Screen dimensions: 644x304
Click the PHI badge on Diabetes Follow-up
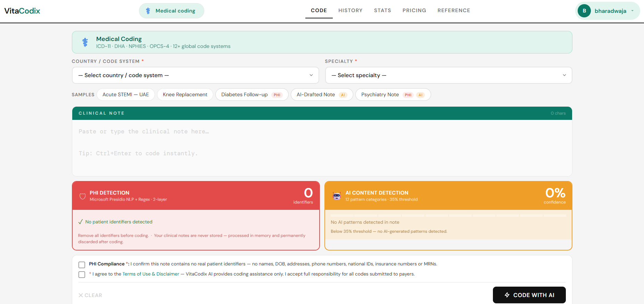pyautogui.click(x=277, y=95)
